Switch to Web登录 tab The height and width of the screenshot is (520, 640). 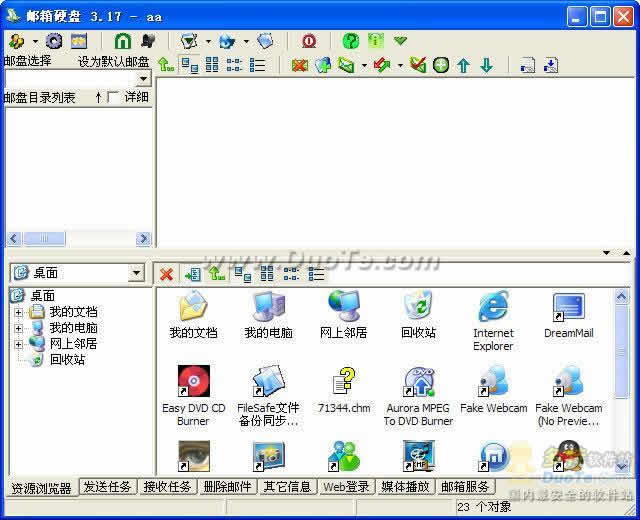pyautogui.click(x=346, y=487)
